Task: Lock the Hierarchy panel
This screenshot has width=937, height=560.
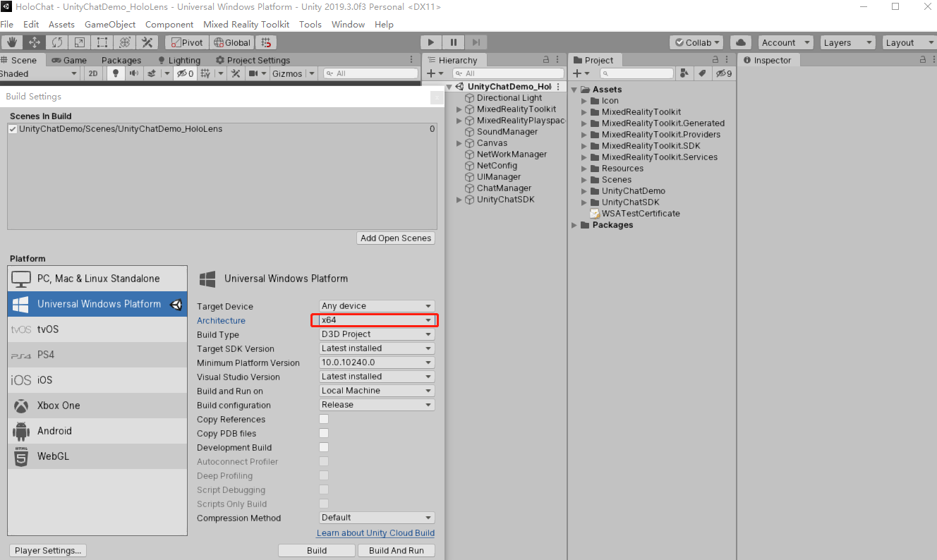Action: pos(545,60)
